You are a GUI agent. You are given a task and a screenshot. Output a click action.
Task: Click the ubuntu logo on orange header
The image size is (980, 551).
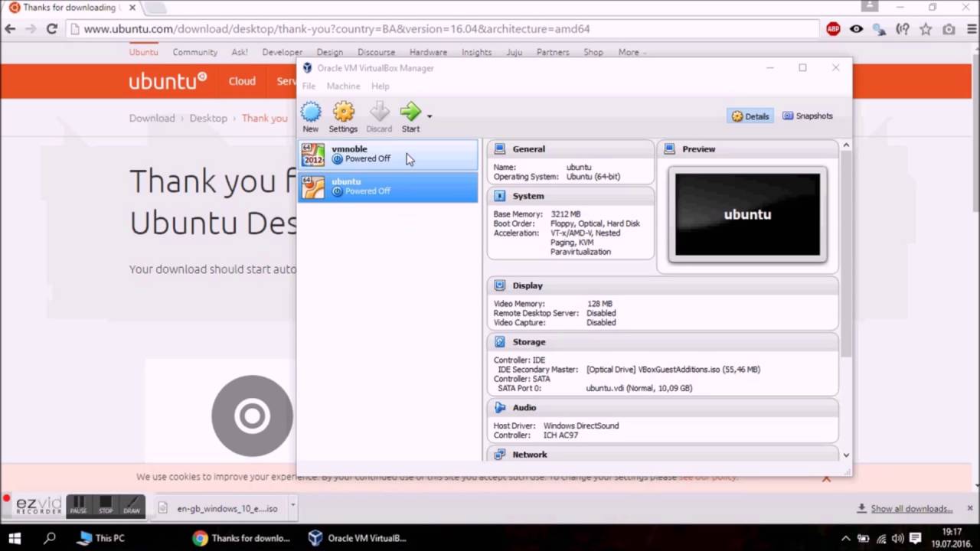tap(168, 80)
